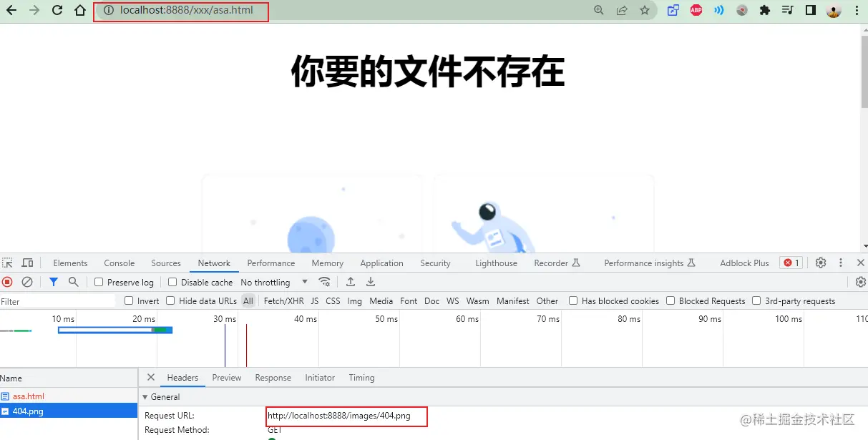Open network conditions wifi icon
Screen dimensions: 868x440
325,282
